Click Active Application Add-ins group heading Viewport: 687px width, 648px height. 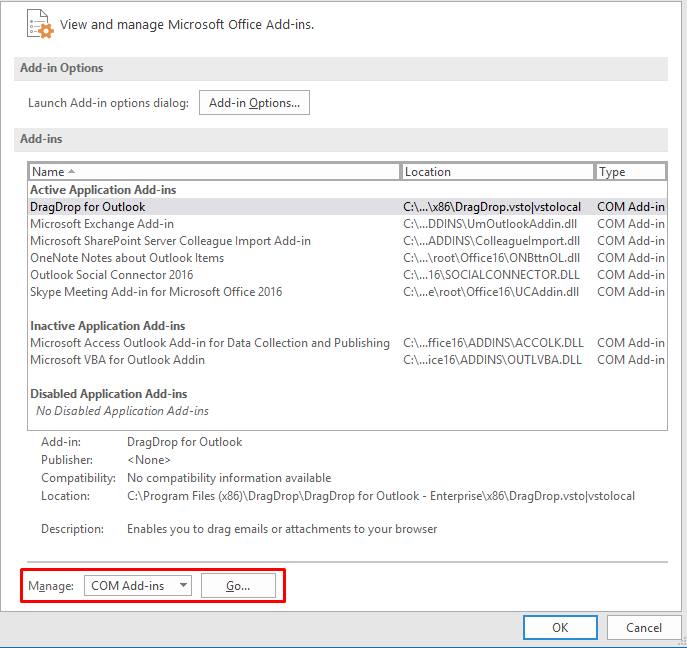(x=103, y=190)
